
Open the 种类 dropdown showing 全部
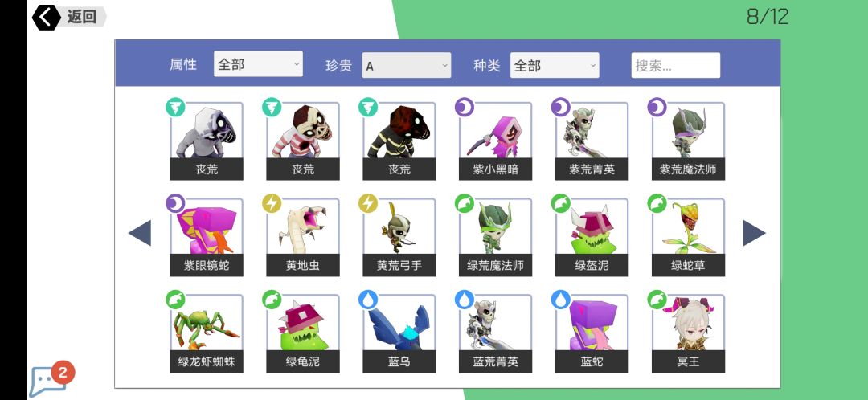click(555, 65)
